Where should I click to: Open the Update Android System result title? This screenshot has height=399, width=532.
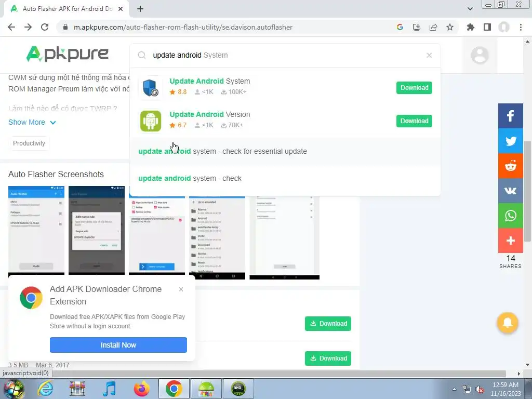pyautogui.click(x=210, y=81)
